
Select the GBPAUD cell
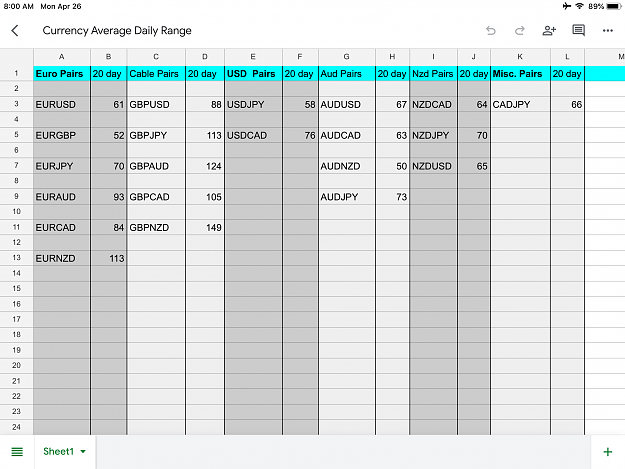[156, 166]
